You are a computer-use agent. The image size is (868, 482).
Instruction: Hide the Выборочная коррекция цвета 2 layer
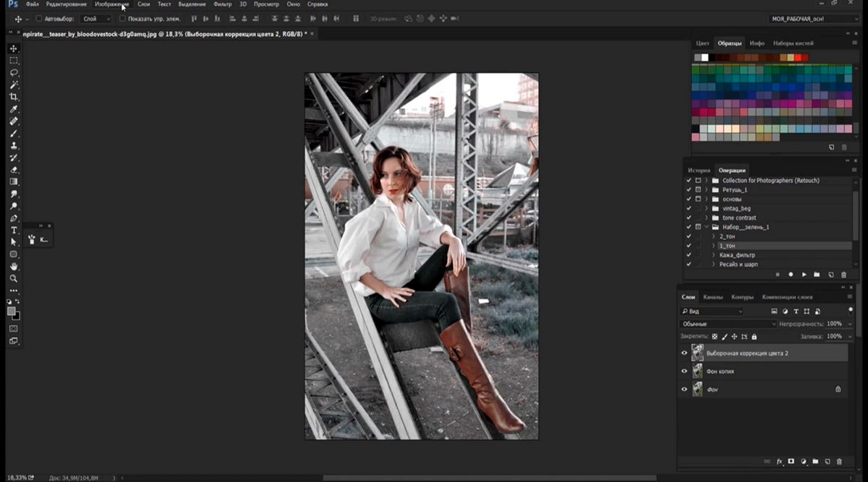tap(684, 353)
